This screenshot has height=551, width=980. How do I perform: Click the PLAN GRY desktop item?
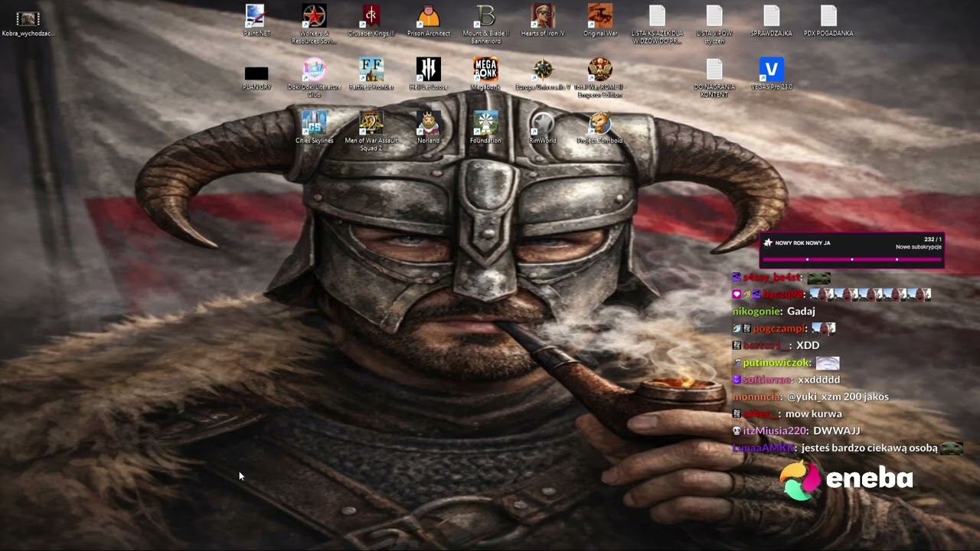coord(256,77)
